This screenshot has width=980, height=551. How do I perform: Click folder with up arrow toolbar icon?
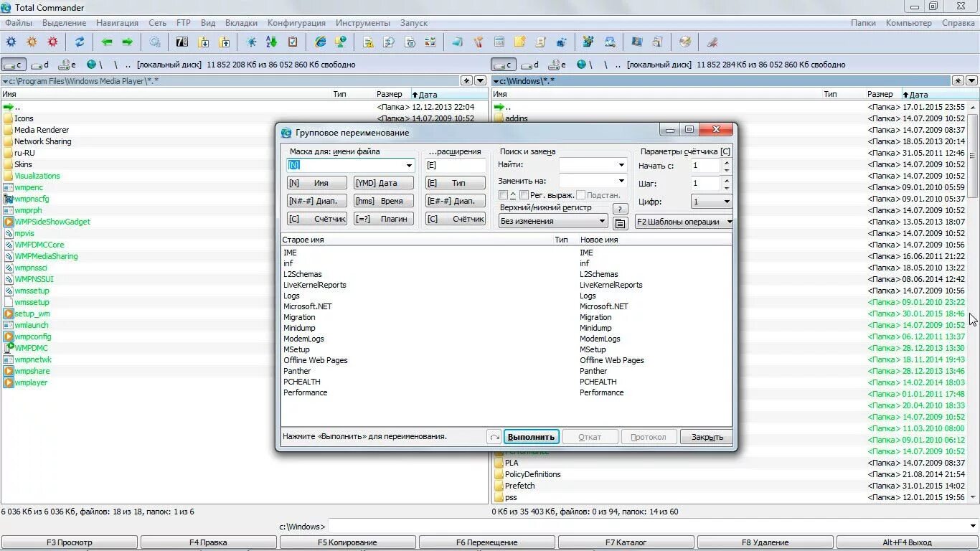pyautogui.click(x=225, y=42)
